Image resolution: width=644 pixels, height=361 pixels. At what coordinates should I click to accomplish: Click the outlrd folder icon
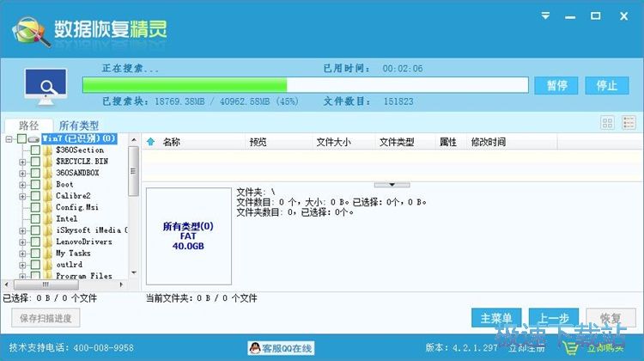(47, 265)
